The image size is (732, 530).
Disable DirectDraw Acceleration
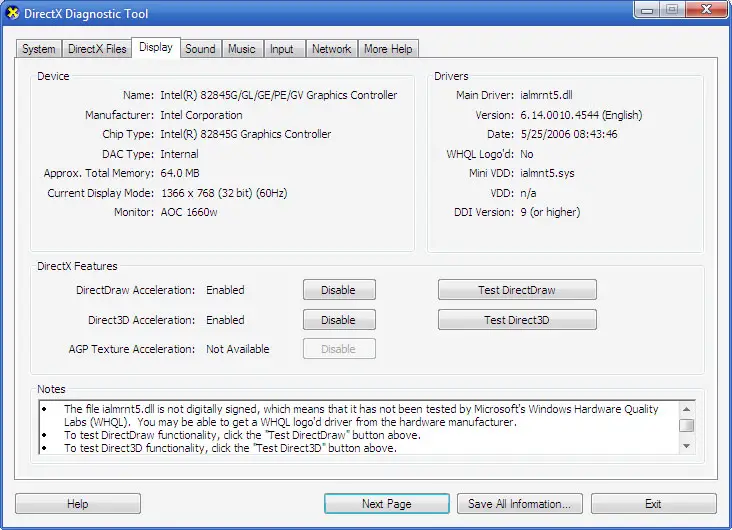click(339, 290)
